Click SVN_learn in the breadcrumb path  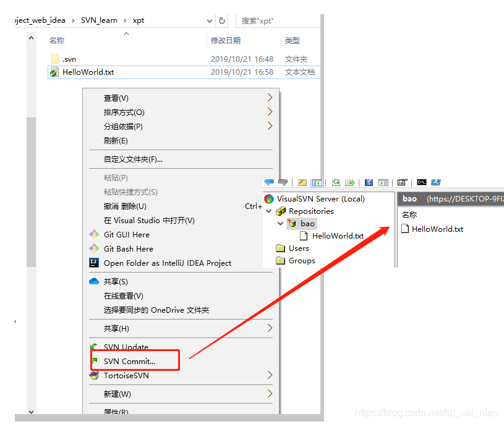(99, 20)
